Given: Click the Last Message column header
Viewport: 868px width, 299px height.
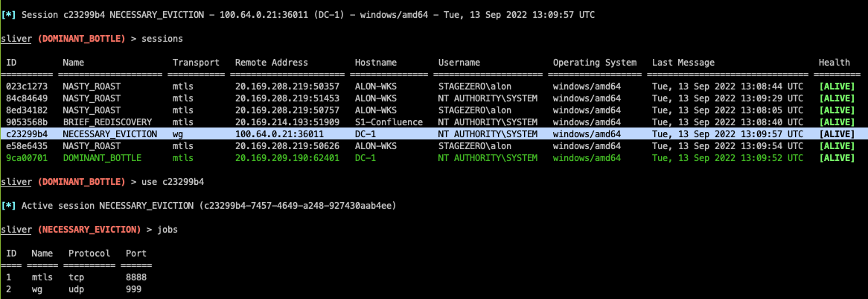Looking at the screenshot, I should pos(683,63).
